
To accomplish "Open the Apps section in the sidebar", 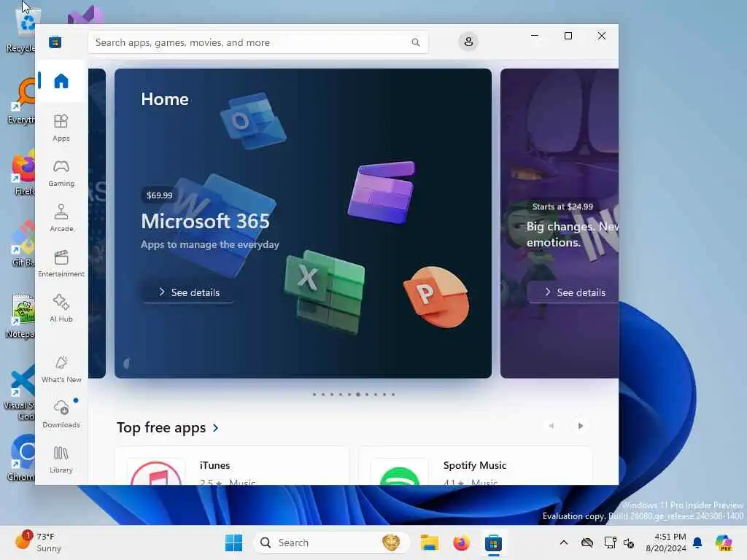I will point(61,128).
